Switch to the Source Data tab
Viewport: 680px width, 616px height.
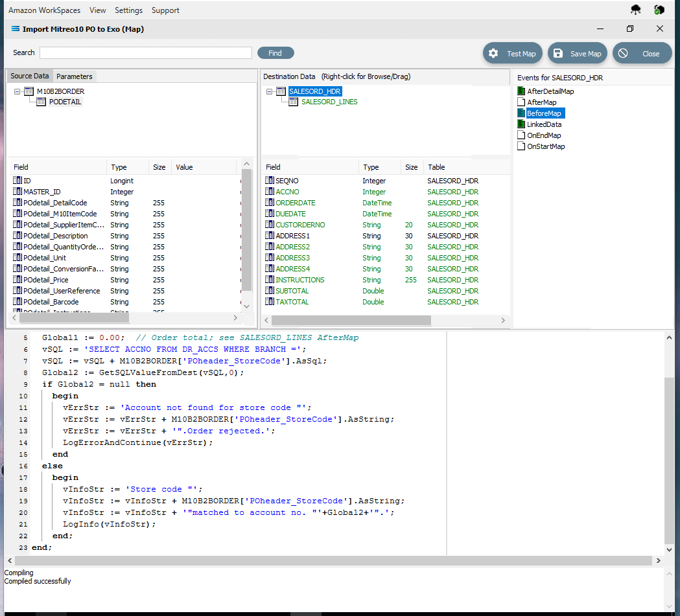point(29,76)
